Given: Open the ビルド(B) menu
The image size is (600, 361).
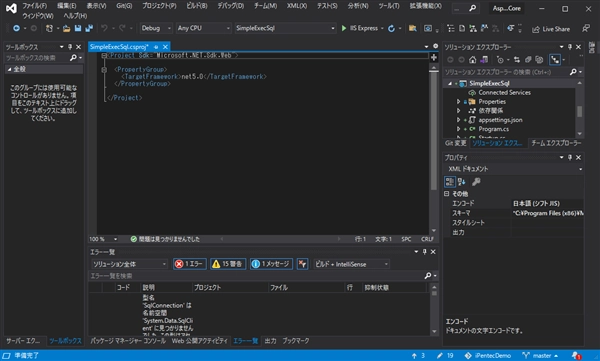Looking at the screenshot, I should [197, 6].
